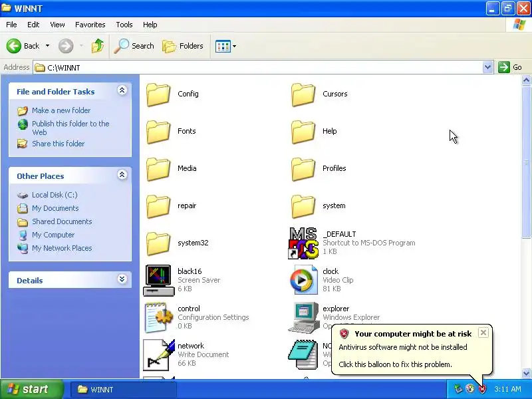This screenshot has width=532, height=399.
Task: Click the vertical scrollbar thumb
Action: click(x=526, y=162)
